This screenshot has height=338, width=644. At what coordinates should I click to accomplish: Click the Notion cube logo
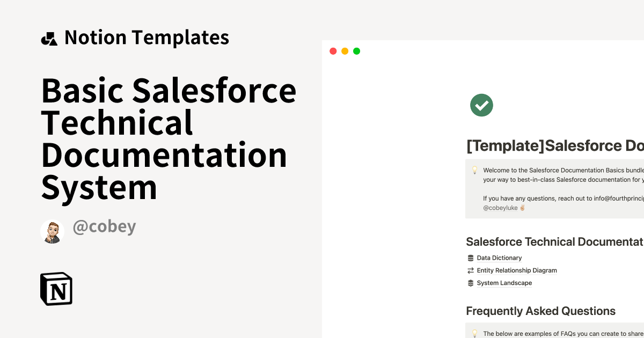(56, 289)
